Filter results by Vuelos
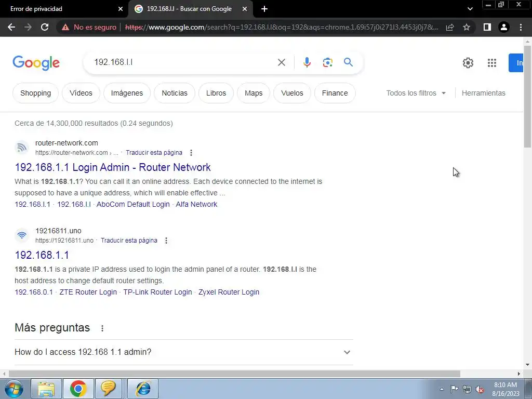Image resolution: width=532 pixels, height=399 pixels. pos(292,93)
